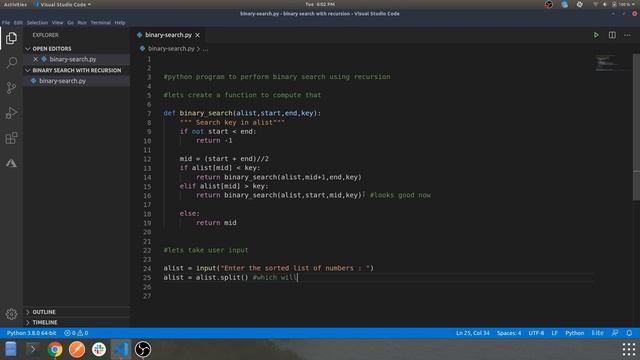Open the editor More Actions menu
Screen dimensions: 640x360
(x=627, y=35)
